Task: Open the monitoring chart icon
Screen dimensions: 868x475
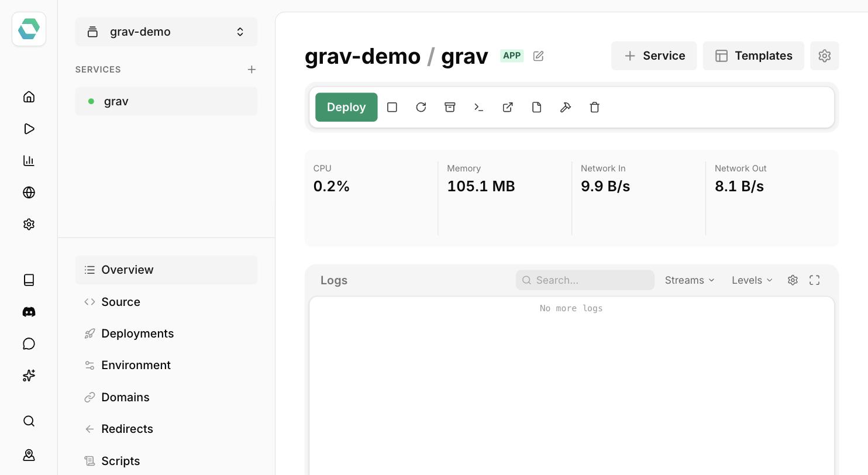Action: (29, 160)
